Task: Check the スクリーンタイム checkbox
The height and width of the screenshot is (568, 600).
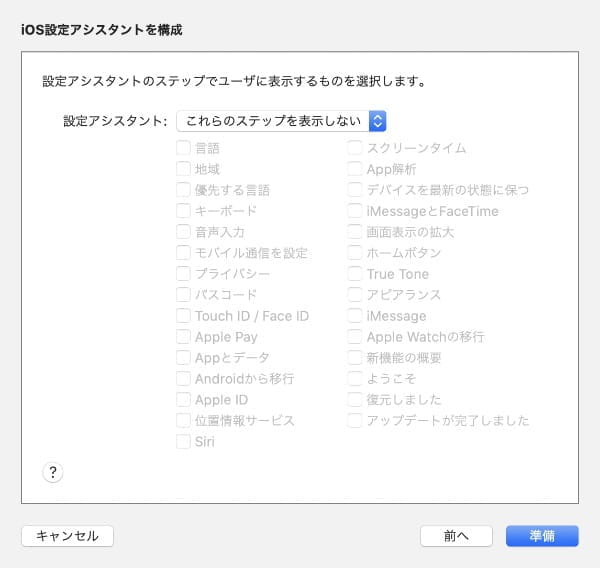Action: 355,148
